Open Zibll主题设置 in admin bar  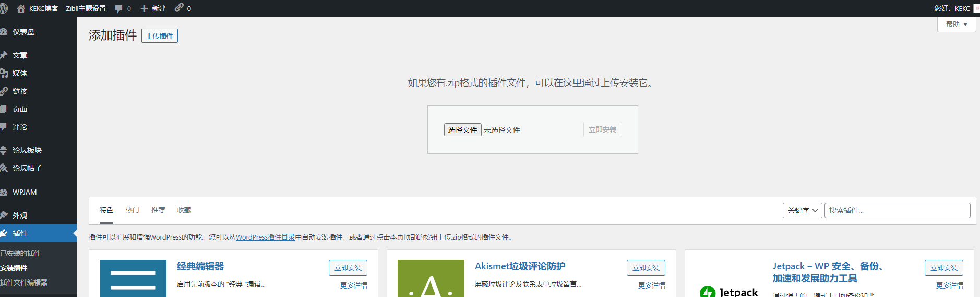pos(86,8)
